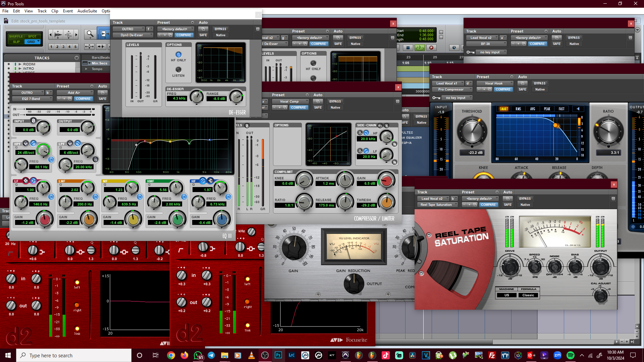Click the loop playback green icon
The image size is (644, 362).
tap(420, 48)
